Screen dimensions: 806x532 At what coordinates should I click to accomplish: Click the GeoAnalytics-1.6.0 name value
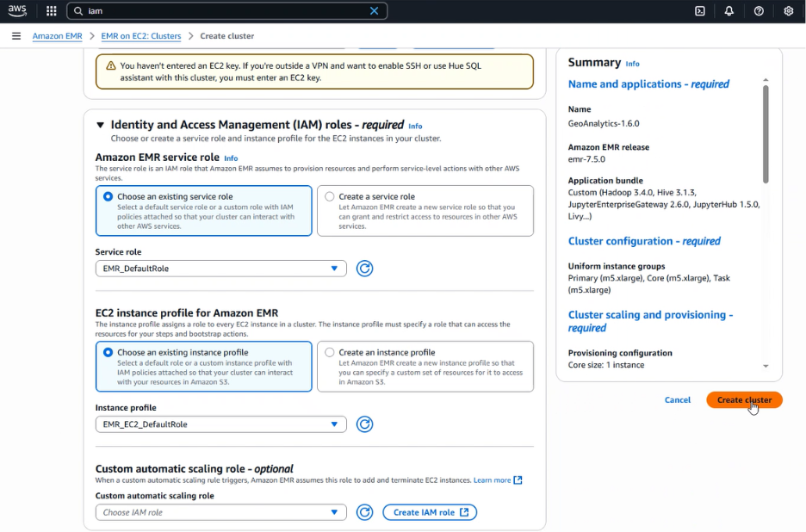pyautogui.click(x=604, y=123)
